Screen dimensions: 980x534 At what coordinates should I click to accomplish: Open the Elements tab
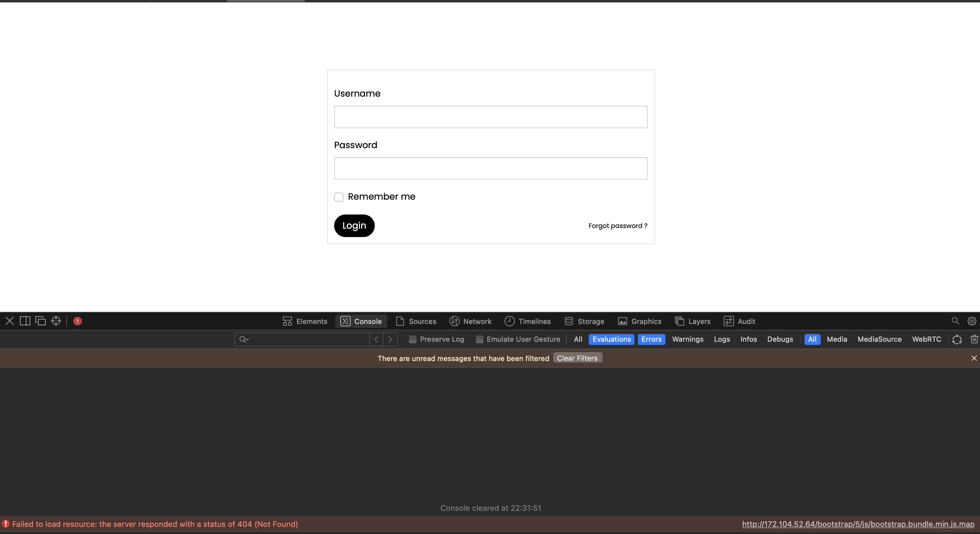(x=305, y=321)
